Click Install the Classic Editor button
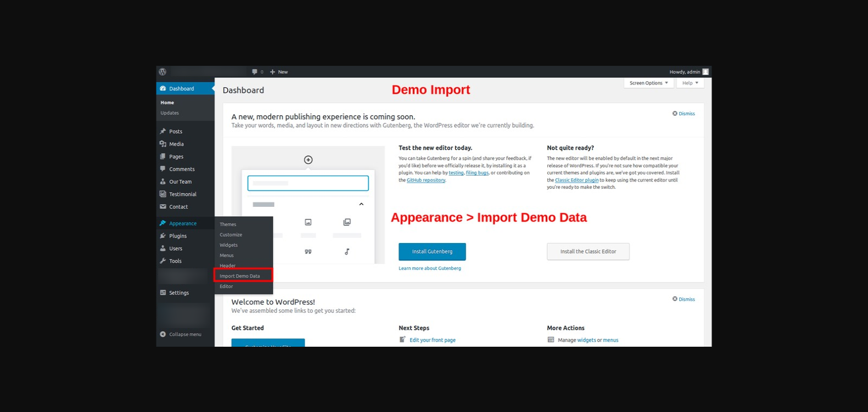The height and width of the screenshot is (412, 868). coord(588,251)
